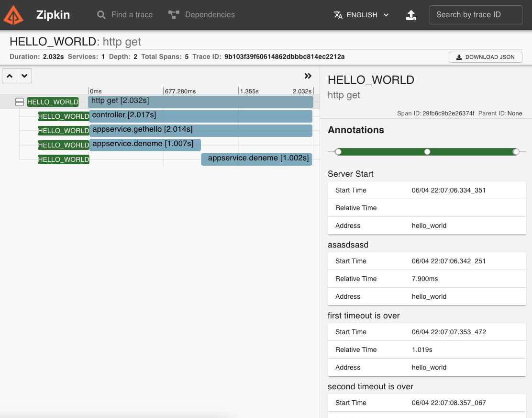Screen dimensions: 532x418
Task: Click the translate icon beside ENGLISH
Action: pos(338,15)
